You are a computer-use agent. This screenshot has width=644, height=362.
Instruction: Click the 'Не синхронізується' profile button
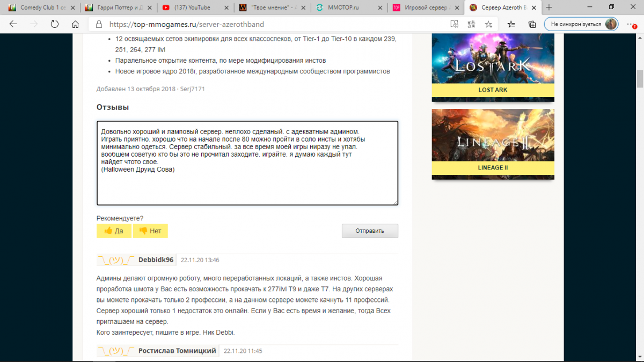581,24
